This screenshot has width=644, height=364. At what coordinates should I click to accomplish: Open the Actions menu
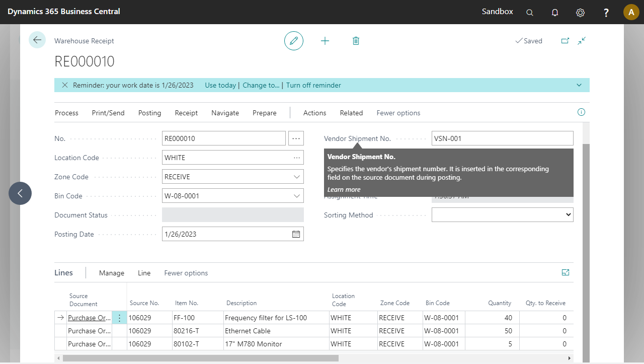pos(314,113)
